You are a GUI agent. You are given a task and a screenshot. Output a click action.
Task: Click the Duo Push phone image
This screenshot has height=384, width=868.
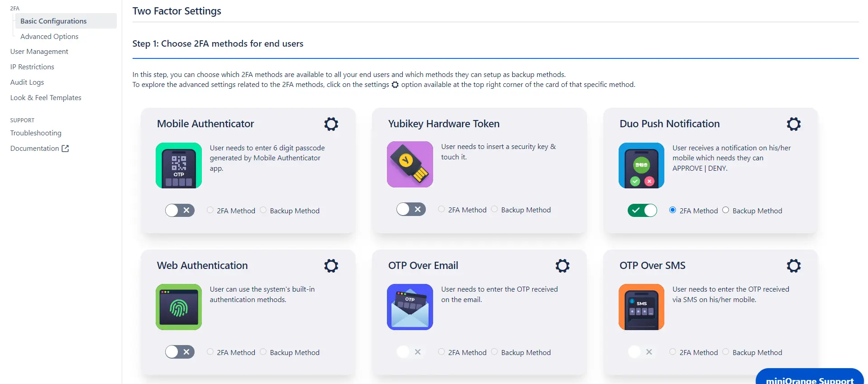click(641, 165)
